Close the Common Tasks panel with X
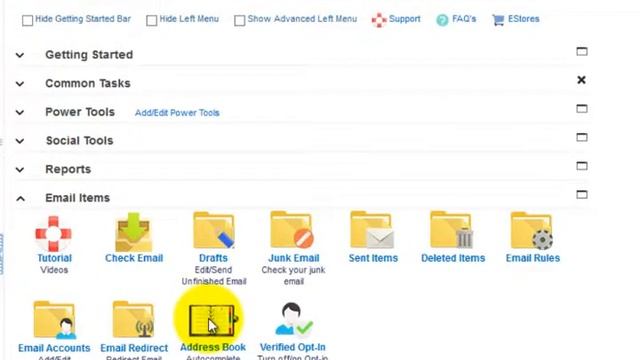 click(582, 80)
